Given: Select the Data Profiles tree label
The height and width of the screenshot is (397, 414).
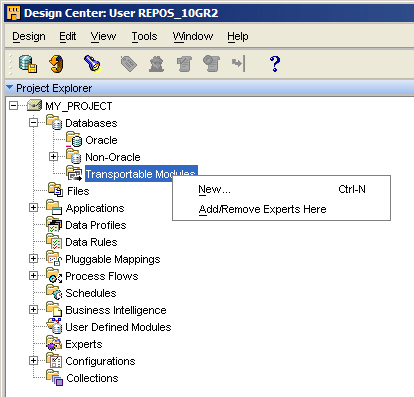Looking at the screenshot, I should pos(96,225).
